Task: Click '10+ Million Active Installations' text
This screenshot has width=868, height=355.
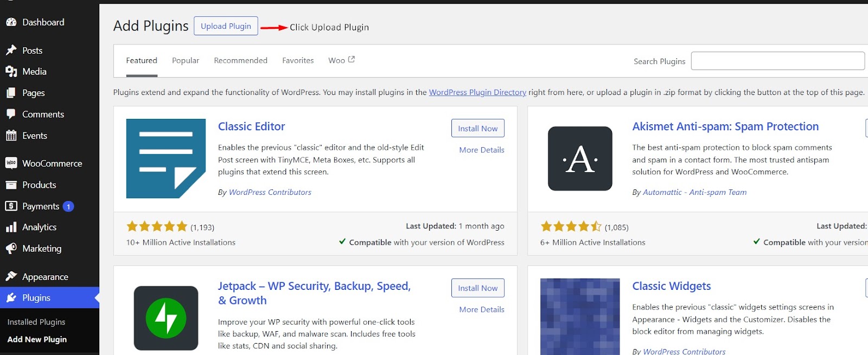Action: pyautogui.click(x=181, y=243)
